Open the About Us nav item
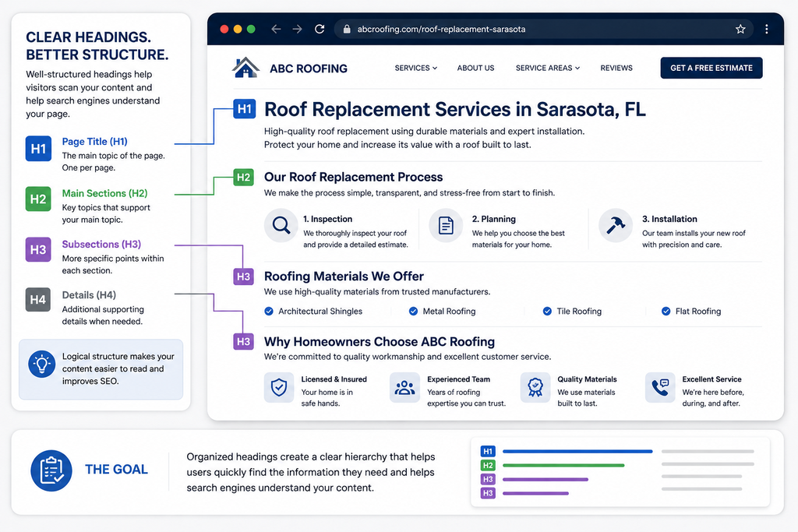The image size is (798, 532). [x=475, y=68]
